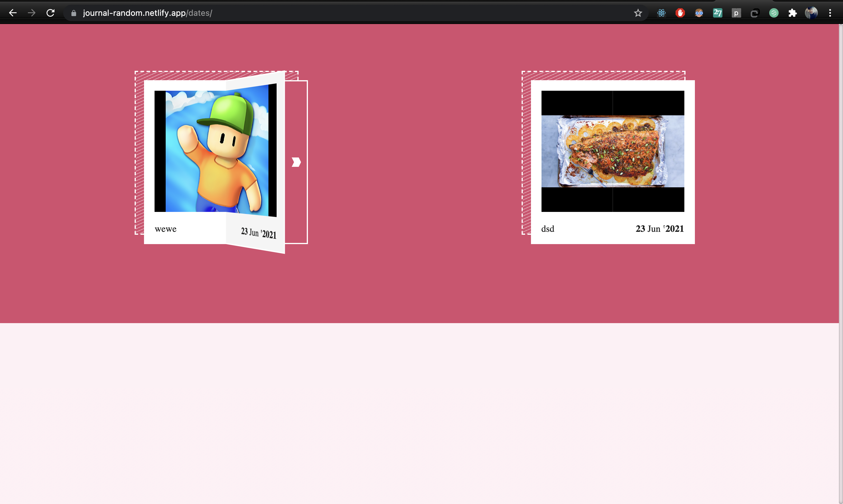843x504 pixels.
Task: Open the green 27 extension icon
Action: (717, 13)
